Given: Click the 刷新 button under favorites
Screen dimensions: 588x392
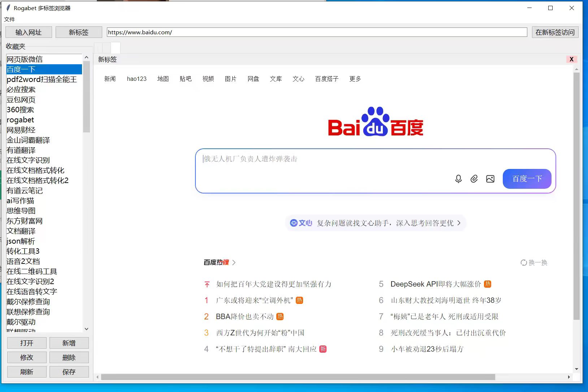Looking at the screenshot, I should click(x=27, y=372).
